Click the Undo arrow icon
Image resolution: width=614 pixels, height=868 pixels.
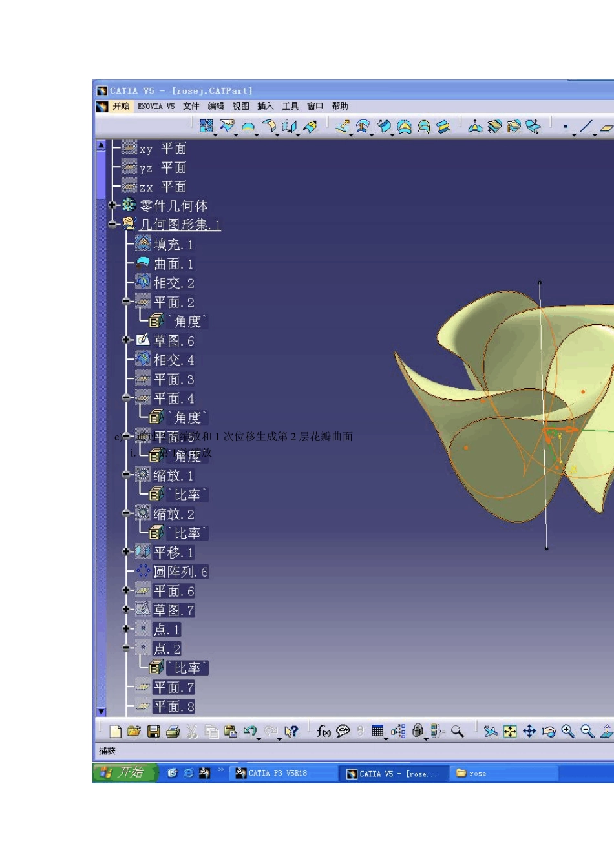(x=250, y=731)
